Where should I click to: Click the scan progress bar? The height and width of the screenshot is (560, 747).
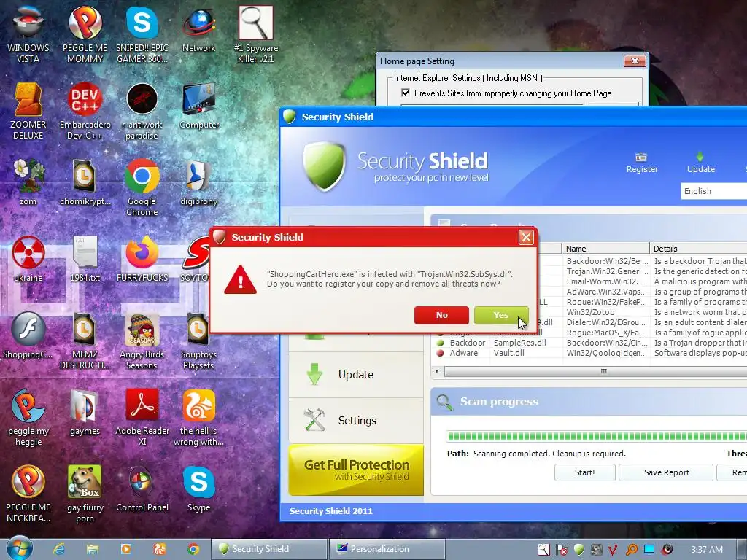[597, 436]
